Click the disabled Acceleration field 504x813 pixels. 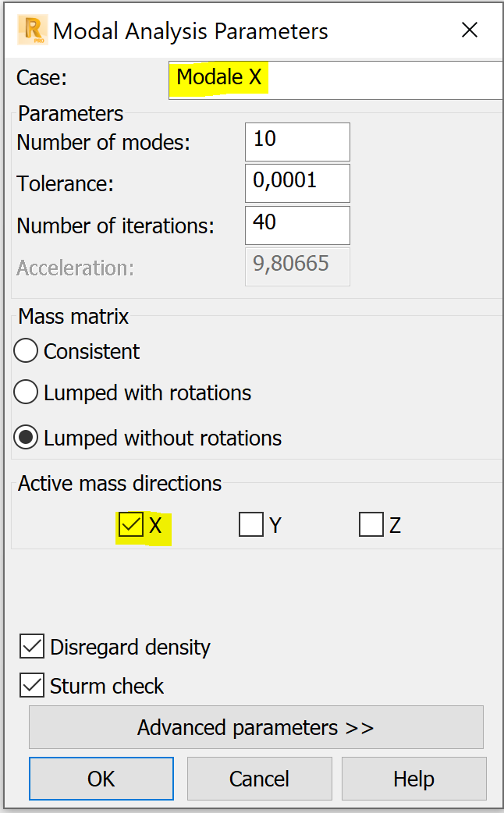coord(296,267)
